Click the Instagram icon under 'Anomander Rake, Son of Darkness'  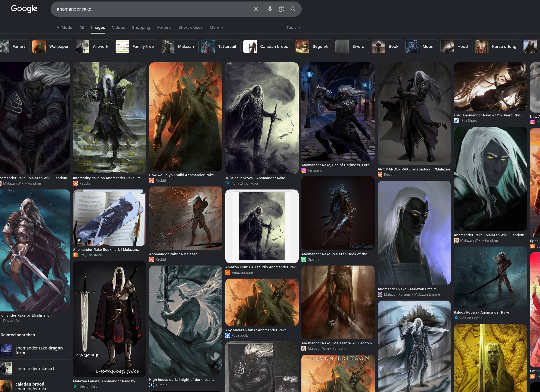tap(304, 170)
